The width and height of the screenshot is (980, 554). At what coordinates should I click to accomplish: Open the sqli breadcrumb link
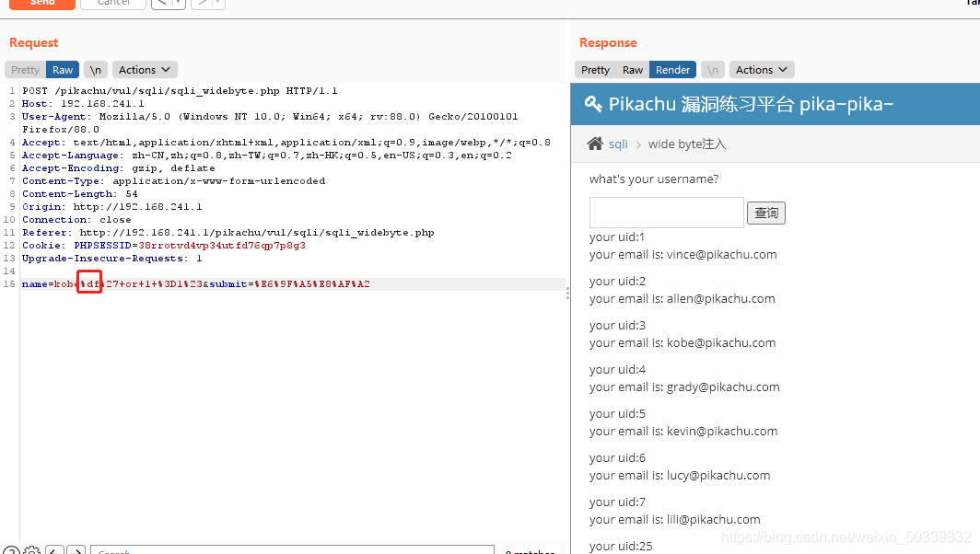[x=618, y=144]
